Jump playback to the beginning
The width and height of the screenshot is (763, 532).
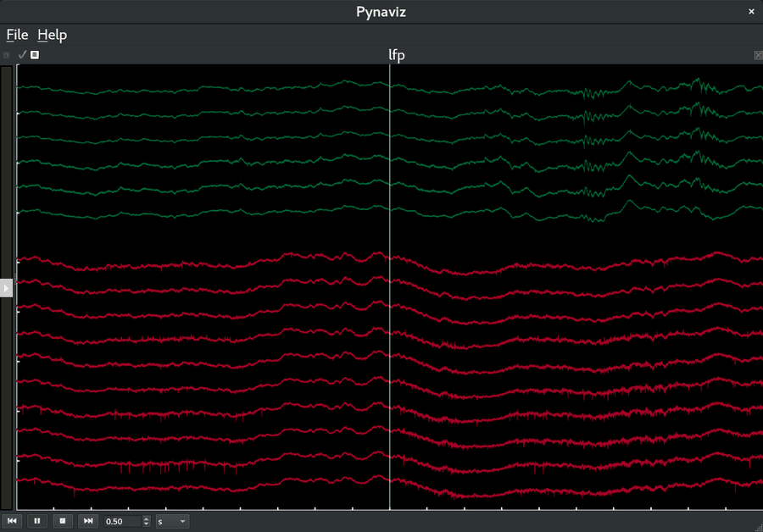(12, 521)
